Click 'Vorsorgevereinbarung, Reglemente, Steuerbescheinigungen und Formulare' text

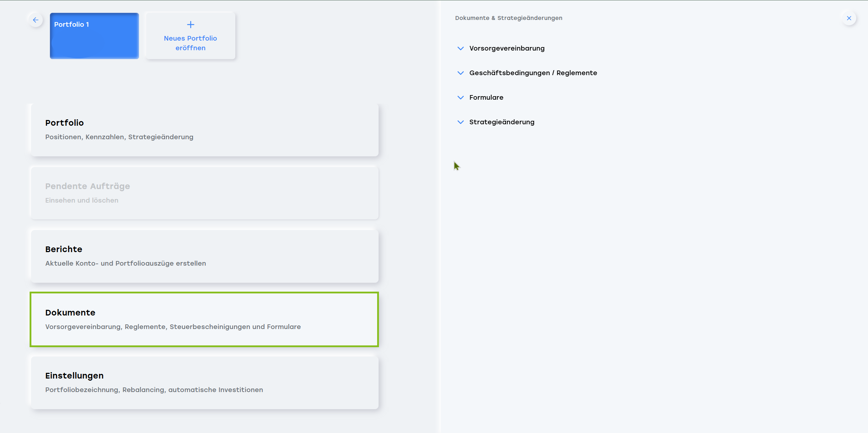173,327
